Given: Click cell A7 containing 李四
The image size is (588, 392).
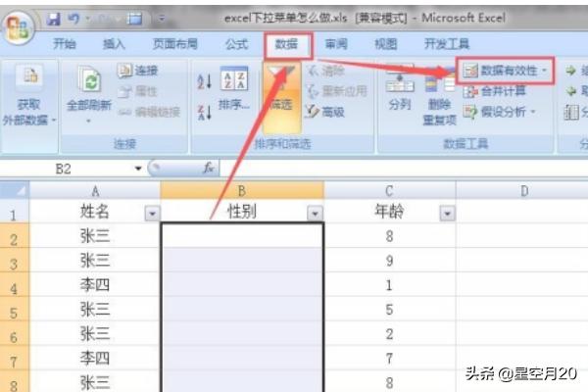Looking at the screenshot, I should tap(95, 358).
